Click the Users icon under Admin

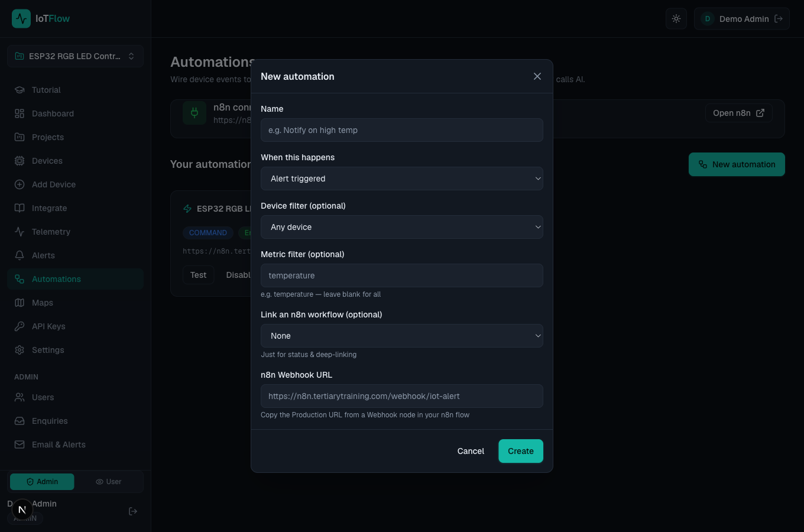[20, 397]
